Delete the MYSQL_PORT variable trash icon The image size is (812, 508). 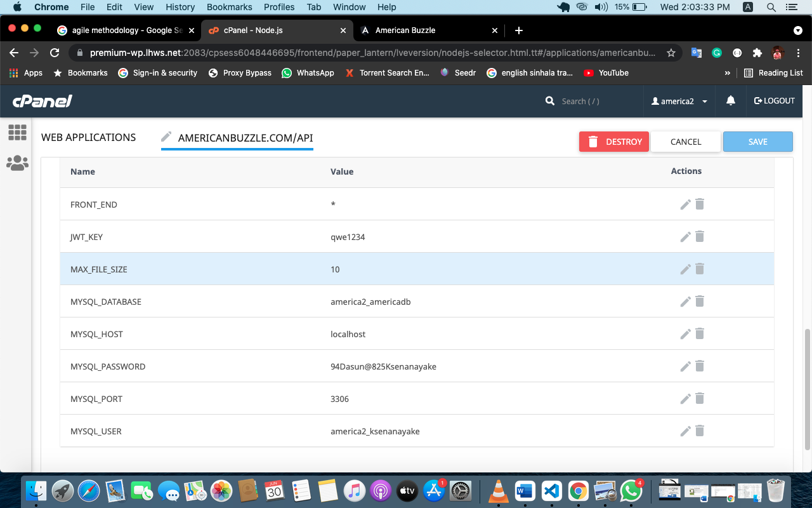click(x=700, y=398)
